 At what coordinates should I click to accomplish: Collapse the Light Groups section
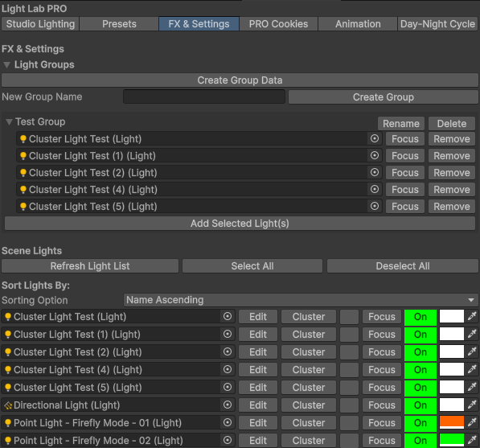[x=6, y=64]
